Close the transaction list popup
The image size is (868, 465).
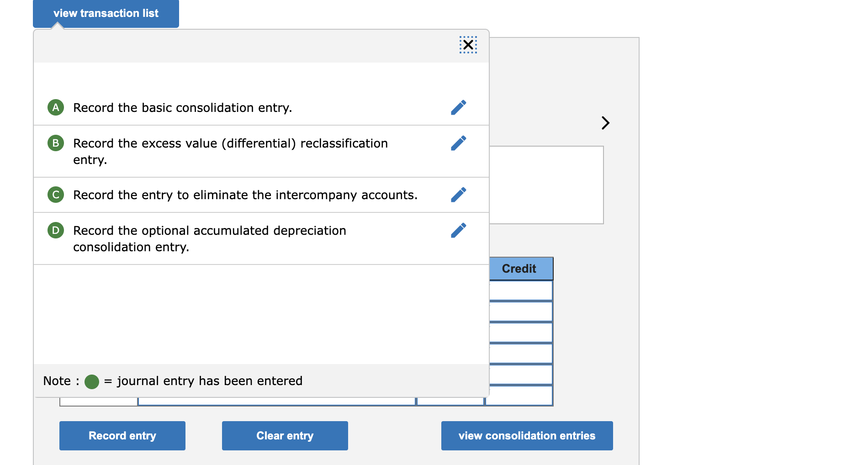click(x=467, y=44)
